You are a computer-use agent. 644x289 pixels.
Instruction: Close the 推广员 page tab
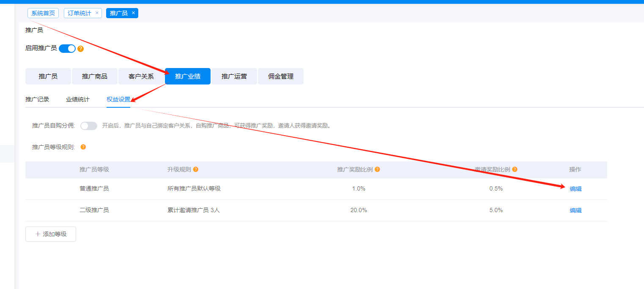click(x=133, y=13)
